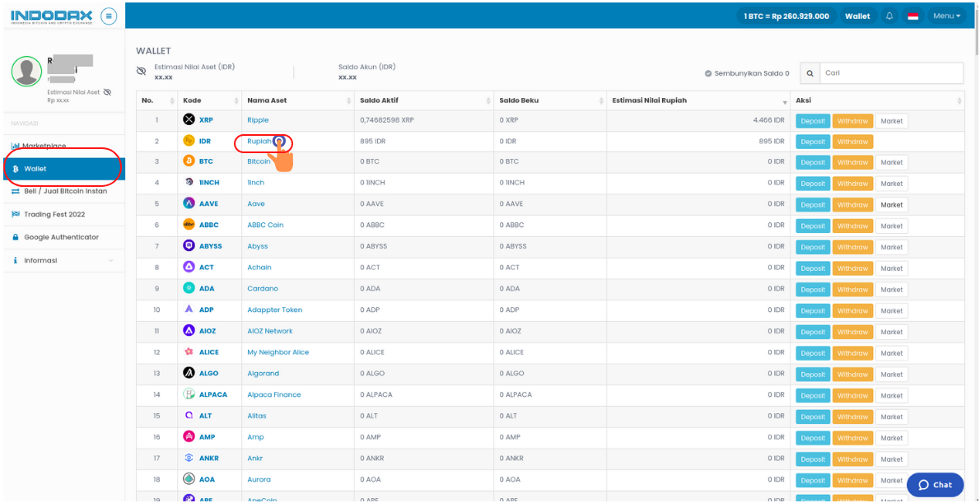Click Market for the ANKR row
This screenshot has height=503, width=980.
click(891, 459)
